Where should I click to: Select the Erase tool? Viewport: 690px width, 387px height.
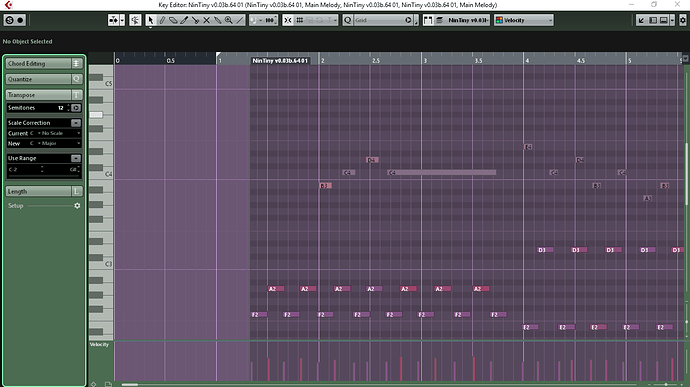pos(173,20)
